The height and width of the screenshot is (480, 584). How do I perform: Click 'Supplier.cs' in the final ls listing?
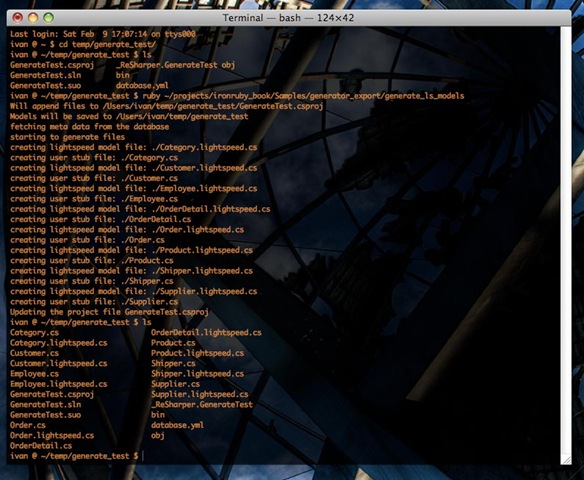(x=175, y=384)
